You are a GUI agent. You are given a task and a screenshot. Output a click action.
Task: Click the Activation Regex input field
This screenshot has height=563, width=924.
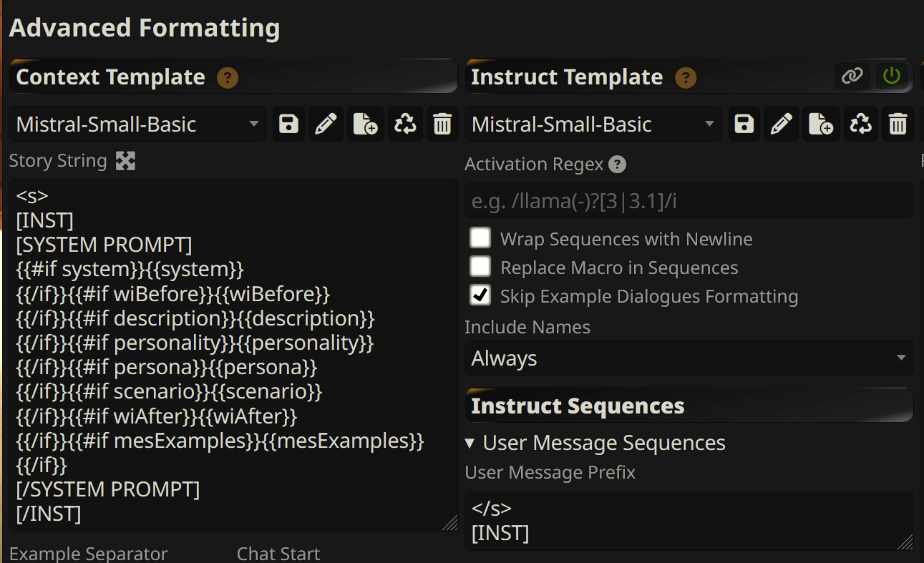(689, 200)
